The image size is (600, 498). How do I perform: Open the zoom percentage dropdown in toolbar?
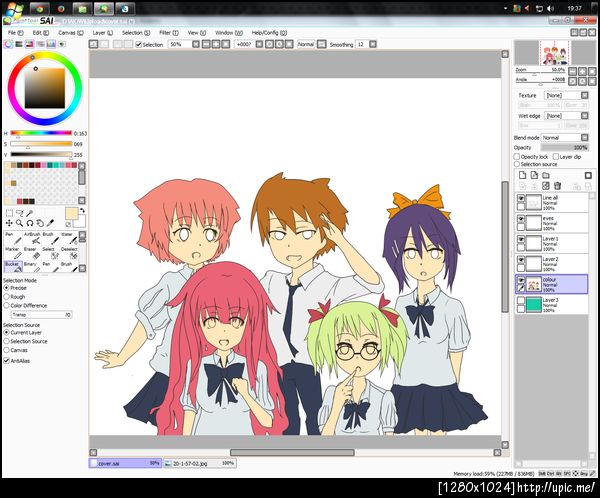[x=196, y=44]
